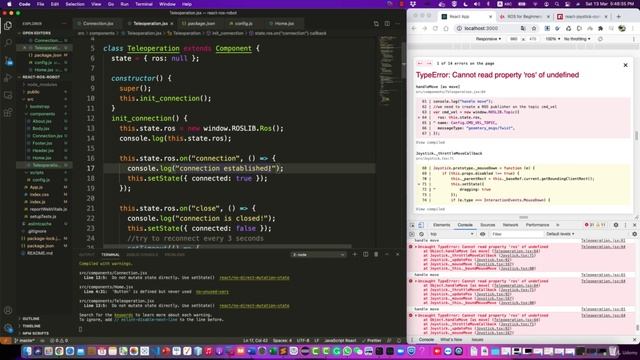Switch to the Connection.jsx editor tab
Image resolution: width=640 pixels, height=360 pixels.
pyautogui.click(x=98, y=24)
